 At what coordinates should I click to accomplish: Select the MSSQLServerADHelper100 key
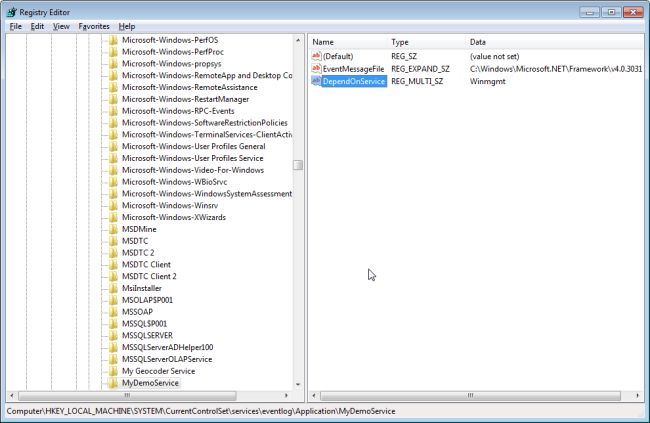click(167, 348)
